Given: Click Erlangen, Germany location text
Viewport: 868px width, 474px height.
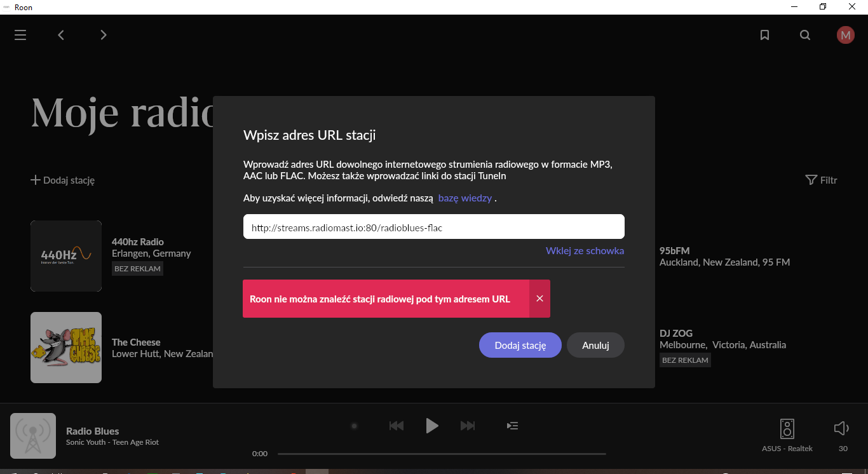Looking at the screenshot, I should [151, 254].
